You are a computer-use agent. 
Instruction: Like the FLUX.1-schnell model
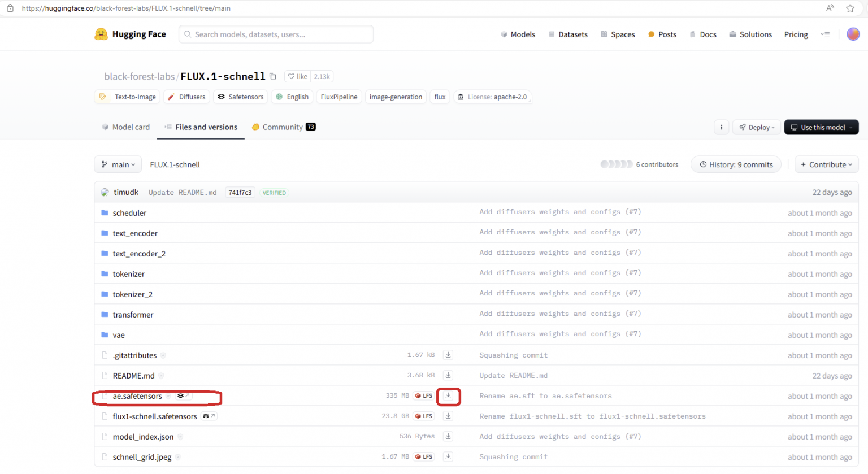298,76
